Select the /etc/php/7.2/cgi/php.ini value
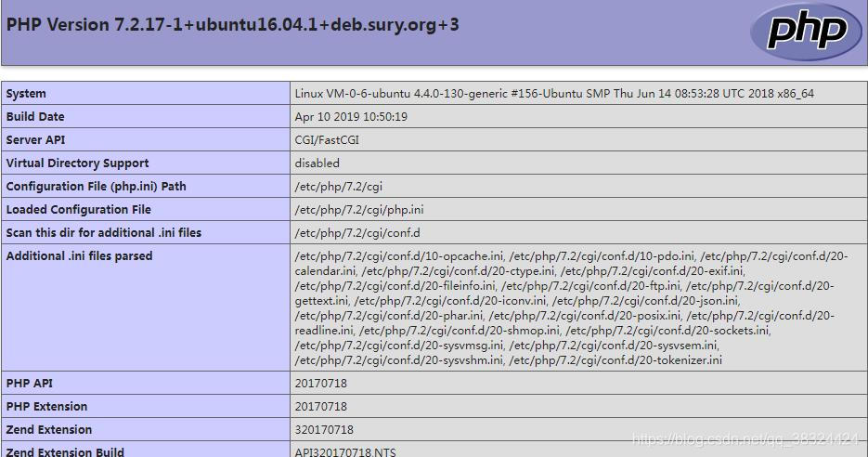Image resolution: width=868 pixels, height=457 pixels. coord(359,210)
